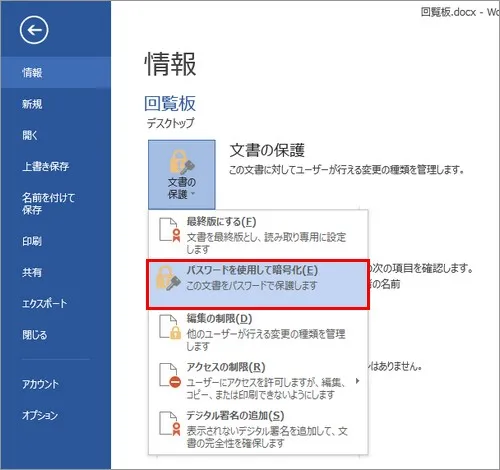Click the ribbon document icon for 最終版にする
Screen dimensions: 500x470
tap(170, 230)
